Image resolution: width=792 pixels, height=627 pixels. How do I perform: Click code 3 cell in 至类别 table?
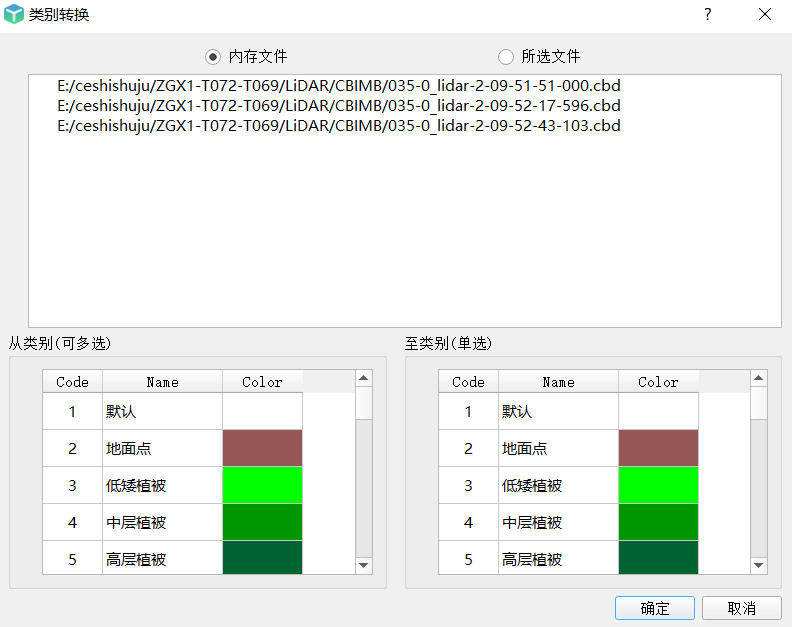tap(468, 485)
